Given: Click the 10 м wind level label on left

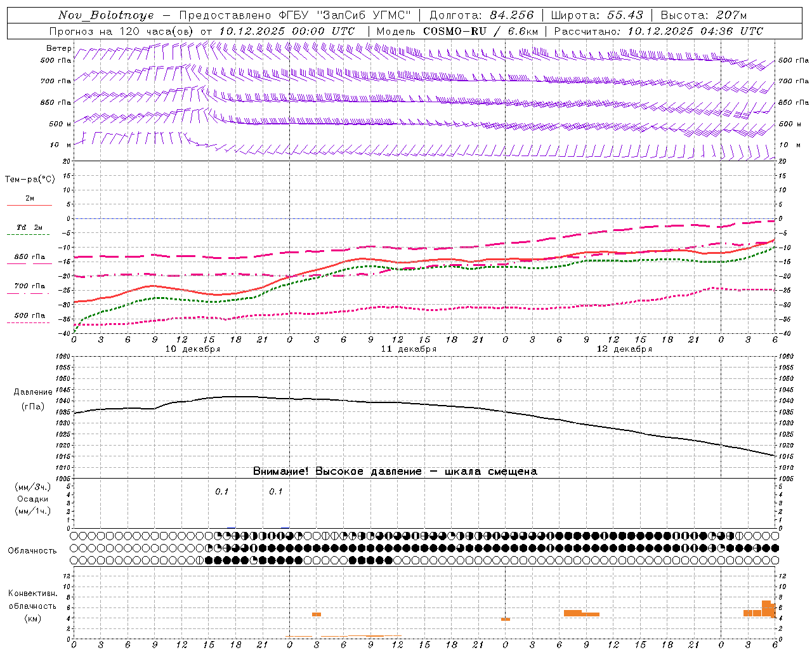Looking at the screenshot, I should [61, 145].
